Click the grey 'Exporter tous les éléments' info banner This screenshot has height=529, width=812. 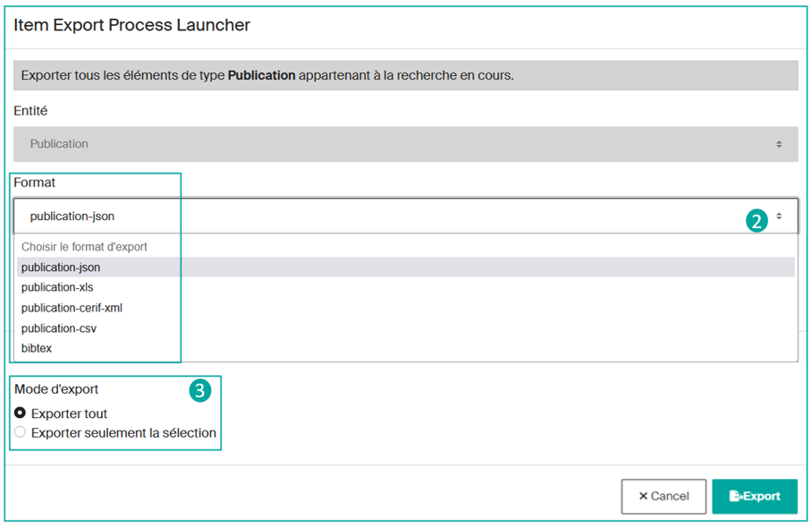tap(405, 75)
